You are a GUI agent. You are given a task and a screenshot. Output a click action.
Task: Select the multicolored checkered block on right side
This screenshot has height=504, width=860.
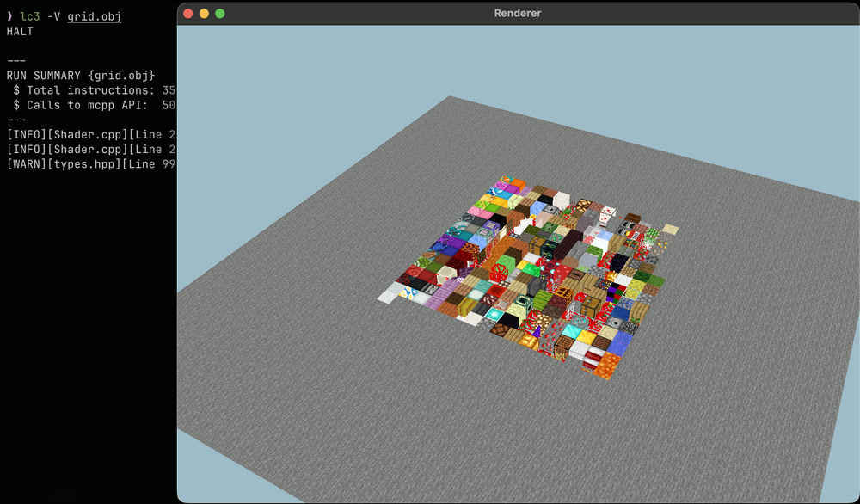616,292
